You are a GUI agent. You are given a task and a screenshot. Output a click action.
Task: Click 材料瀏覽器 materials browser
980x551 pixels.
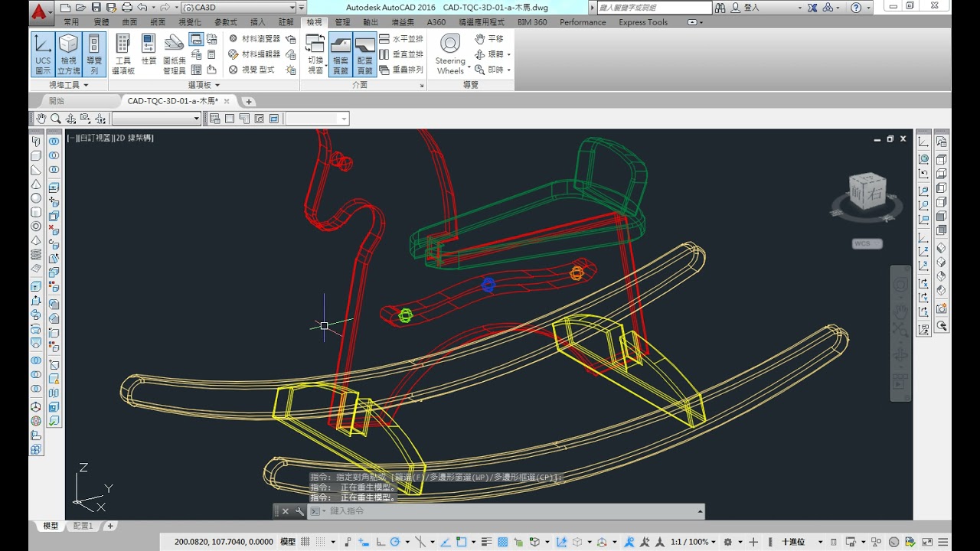pos(254,38)
